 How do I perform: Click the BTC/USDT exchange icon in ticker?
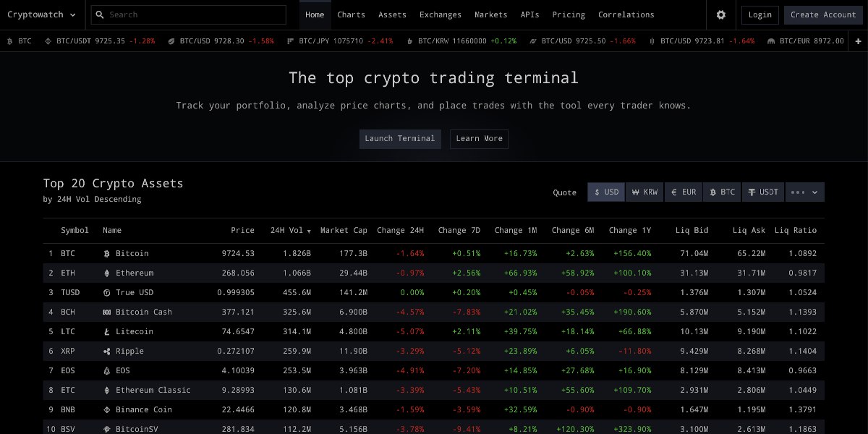[x=48, y=41]
